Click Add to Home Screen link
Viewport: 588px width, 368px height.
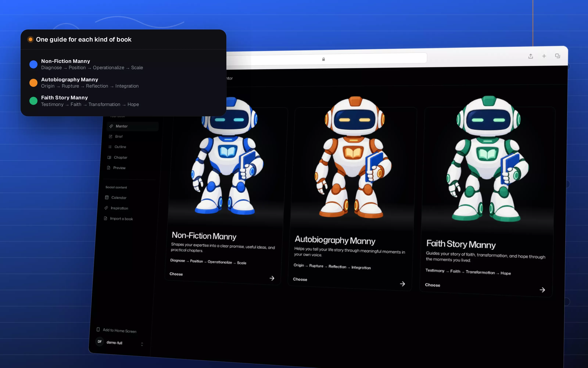point(120,330)
